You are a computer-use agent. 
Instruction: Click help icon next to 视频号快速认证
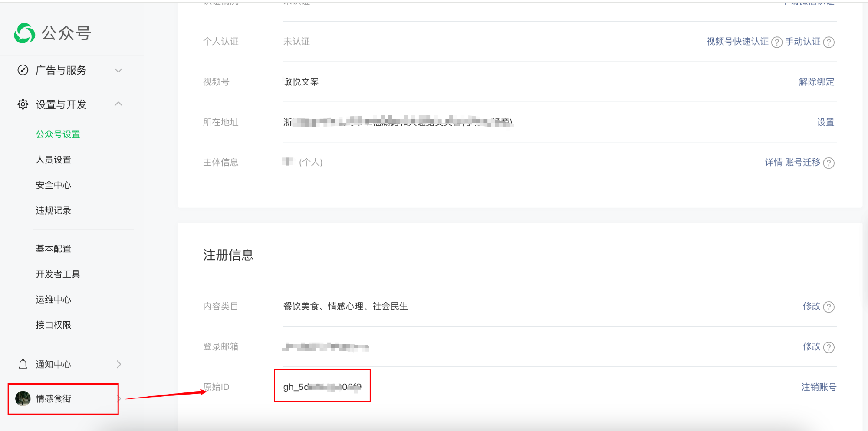click(777, 42)
